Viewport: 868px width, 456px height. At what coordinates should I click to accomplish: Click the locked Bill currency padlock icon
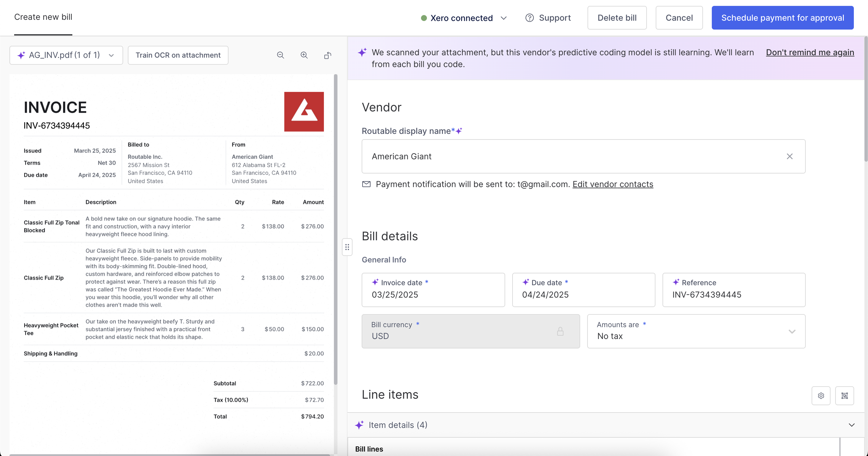[x=560, y=331]
